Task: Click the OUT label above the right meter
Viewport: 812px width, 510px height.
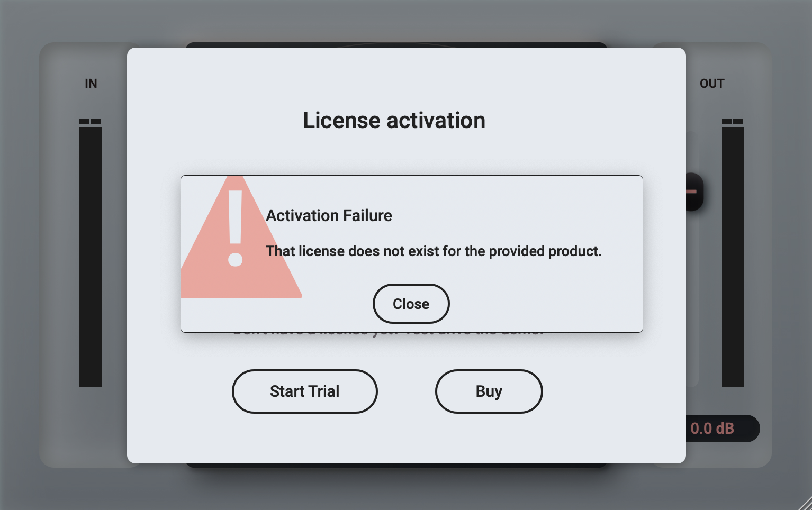Action: (712, 83)
